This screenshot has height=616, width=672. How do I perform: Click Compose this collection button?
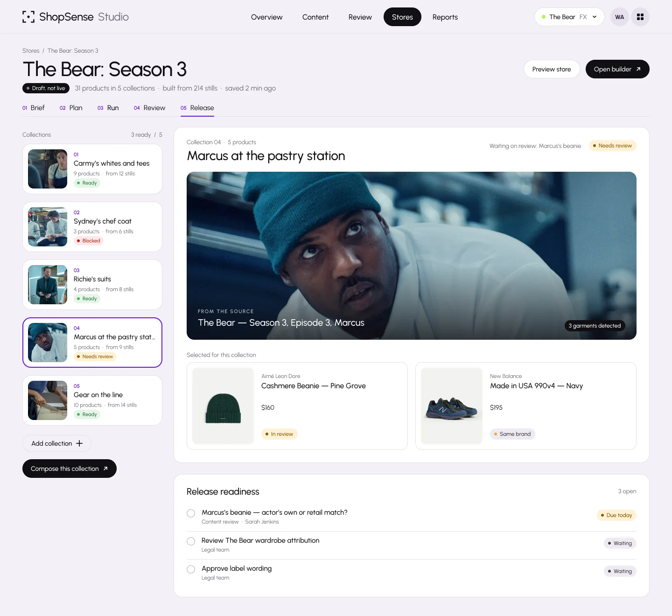coord(70,469)
